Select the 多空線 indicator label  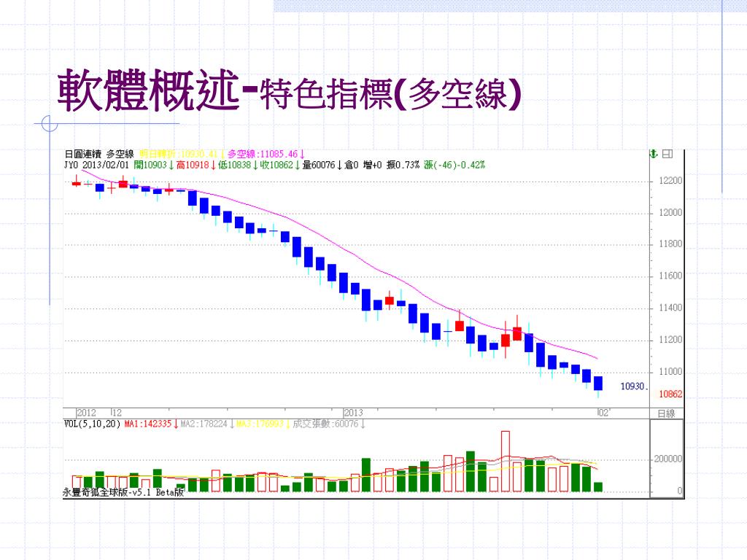pyautogui.click(x=120, y=155)
